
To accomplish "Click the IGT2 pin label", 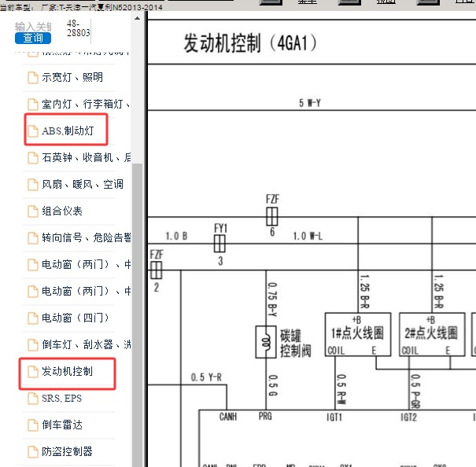I will (x=408, y=417).
